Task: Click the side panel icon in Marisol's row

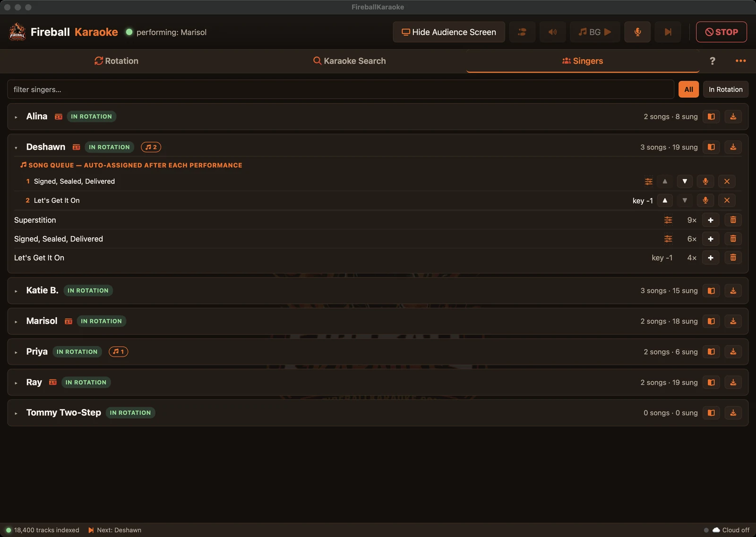Action: point(711,321)
